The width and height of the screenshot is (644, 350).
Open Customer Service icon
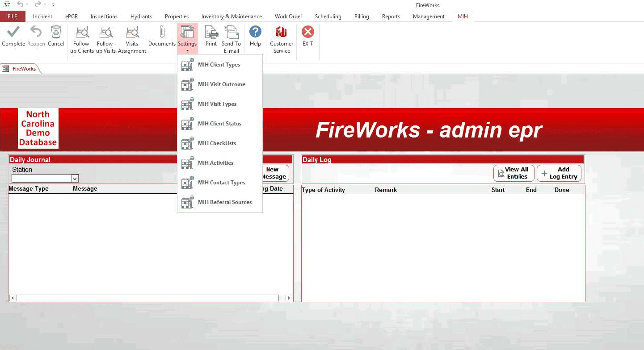pos(282,32)
